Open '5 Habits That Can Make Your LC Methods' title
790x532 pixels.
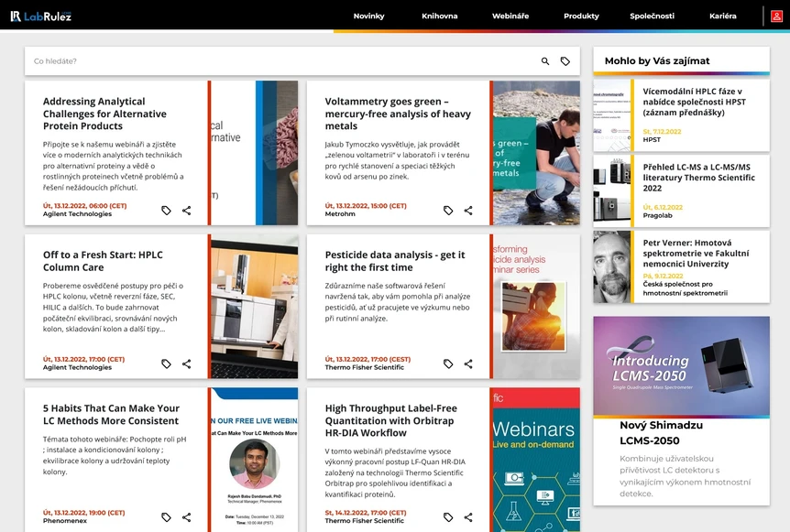coord(111,414)
